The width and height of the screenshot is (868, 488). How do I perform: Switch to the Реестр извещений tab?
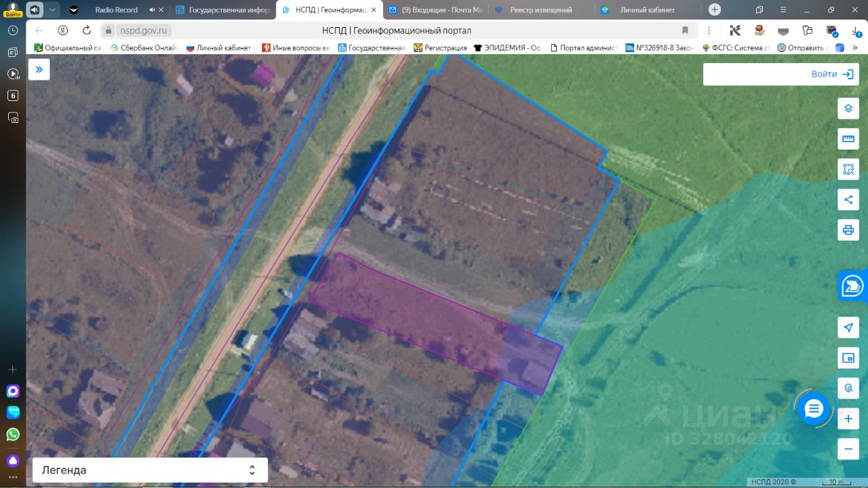(542, 10)
